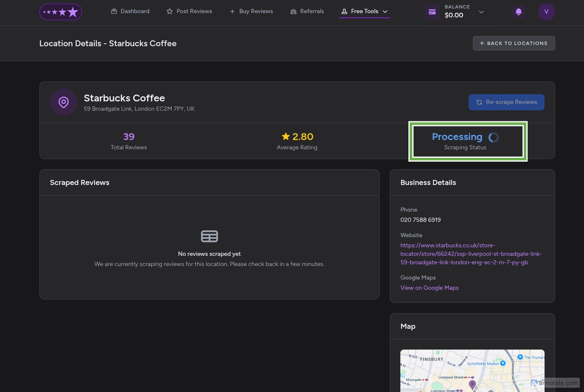Click the empty reviews table icon
The image size is (584, 392).
pyautogui.click(x=209, y=236)
